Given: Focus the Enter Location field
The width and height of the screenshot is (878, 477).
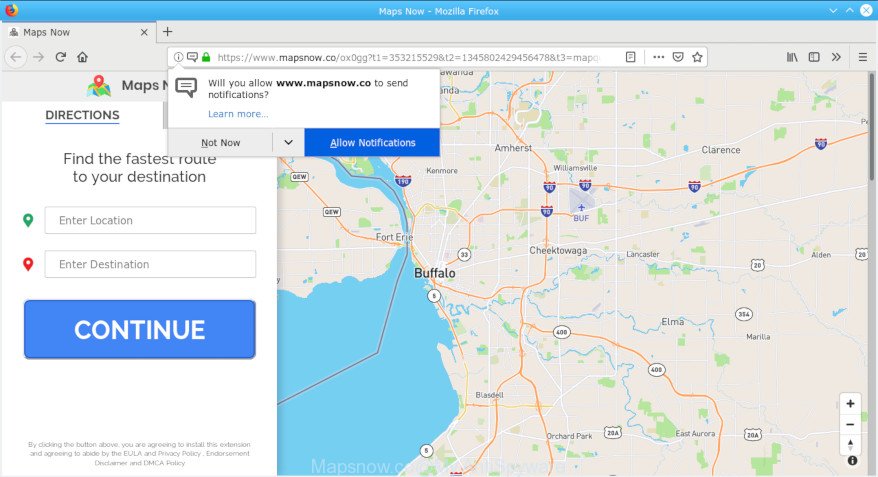Looking at the screenshot, I should [x=150, y=220].
